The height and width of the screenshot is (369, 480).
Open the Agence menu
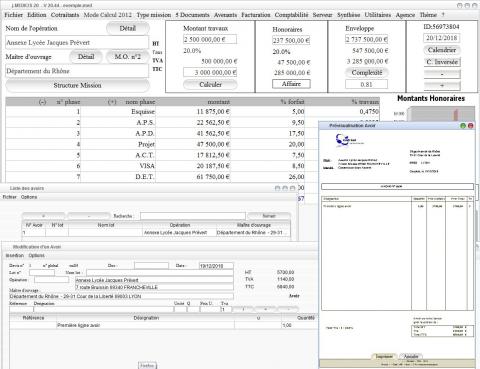405,15
